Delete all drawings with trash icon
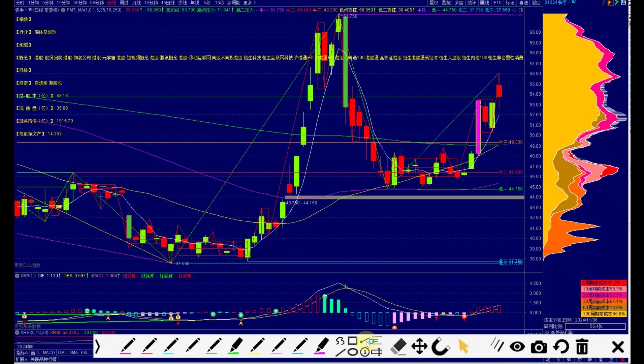The width and height of the screenshot is (644, 364). pos(582,346)
